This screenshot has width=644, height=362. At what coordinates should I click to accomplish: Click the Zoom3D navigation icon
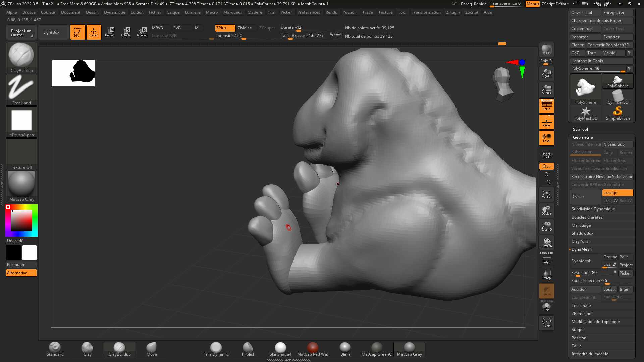tap(546, 226)
